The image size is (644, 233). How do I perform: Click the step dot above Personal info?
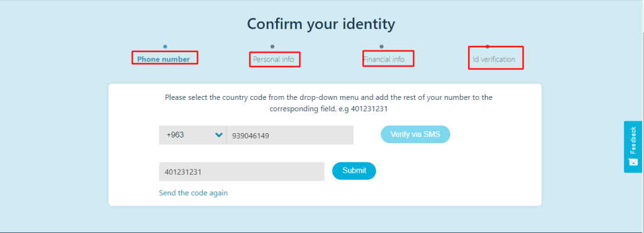point(272,46)
